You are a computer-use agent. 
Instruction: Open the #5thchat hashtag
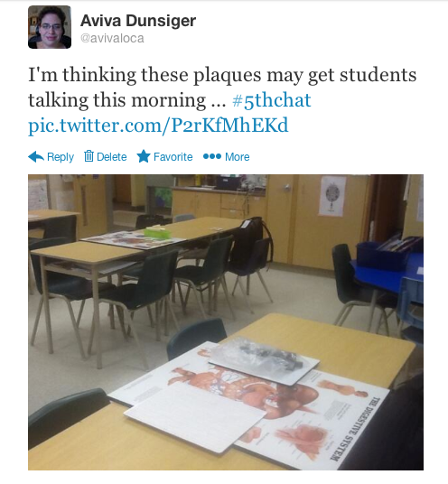pos(272,100)
